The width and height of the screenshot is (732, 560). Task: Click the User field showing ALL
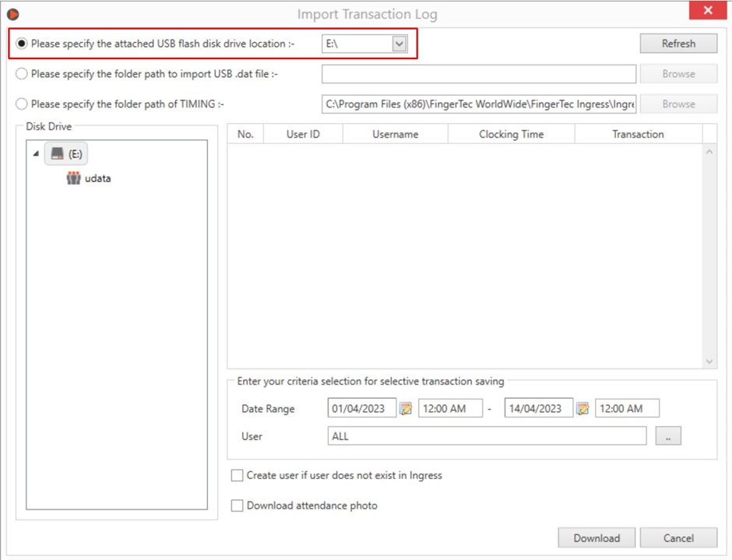pyautogui.click(x=487, y=435)
